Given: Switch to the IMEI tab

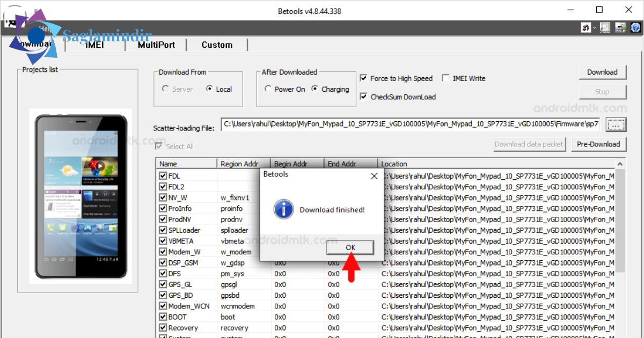Looking at the screenshot, I should point(94,45).
